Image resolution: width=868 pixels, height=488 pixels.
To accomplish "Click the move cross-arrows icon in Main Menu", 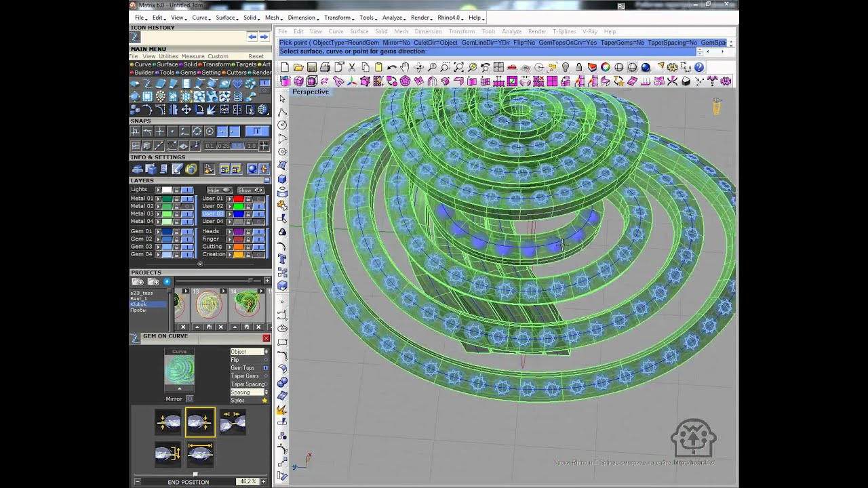I will click(x=186, y=109).
